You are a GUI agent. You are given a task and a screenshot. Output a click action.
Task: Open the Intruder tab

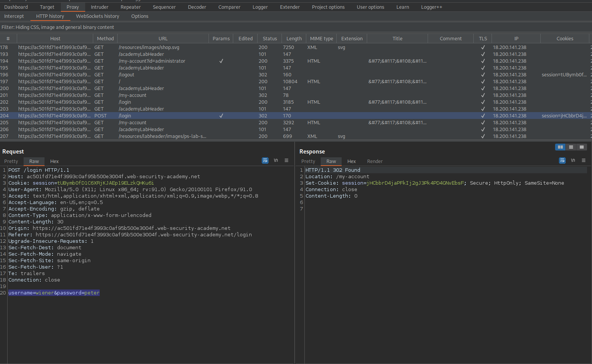100,7
